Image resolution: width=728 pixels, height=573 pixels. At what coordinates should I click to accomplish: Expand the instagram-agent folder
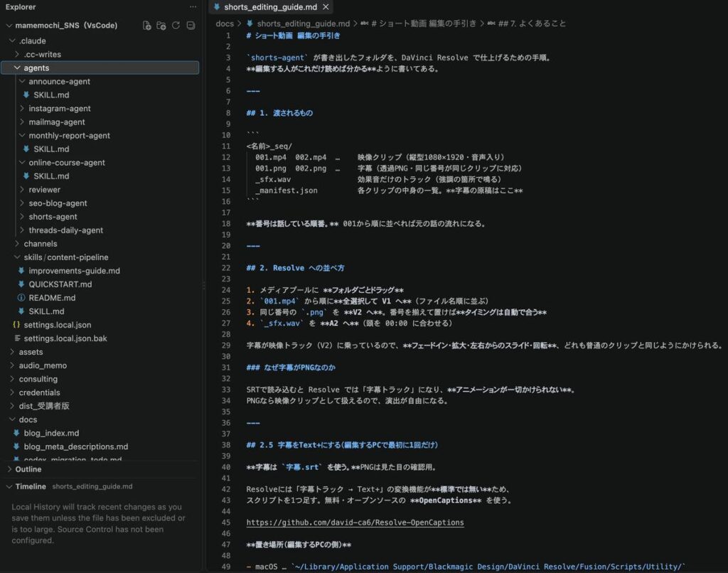[x=22, y=109]
